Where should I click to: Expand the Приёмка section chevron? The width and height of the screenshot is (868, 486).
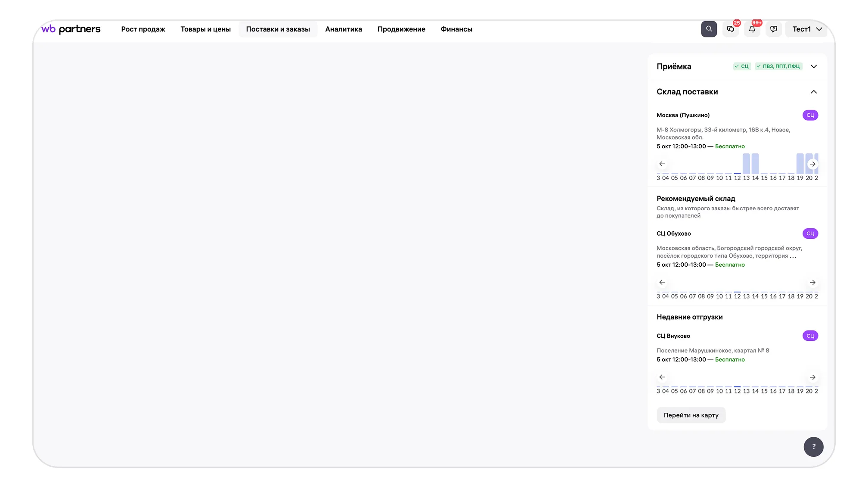point(814,66)
